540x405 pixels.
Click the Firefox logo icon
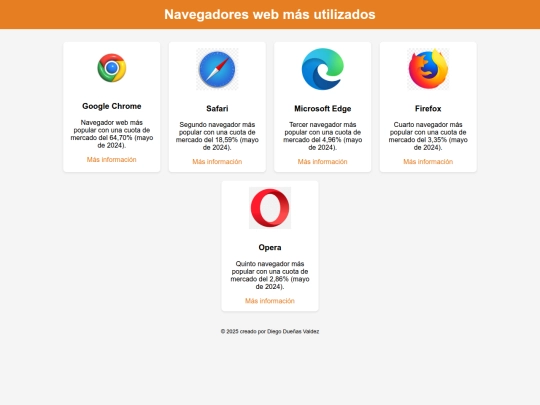tap(428, 69)
